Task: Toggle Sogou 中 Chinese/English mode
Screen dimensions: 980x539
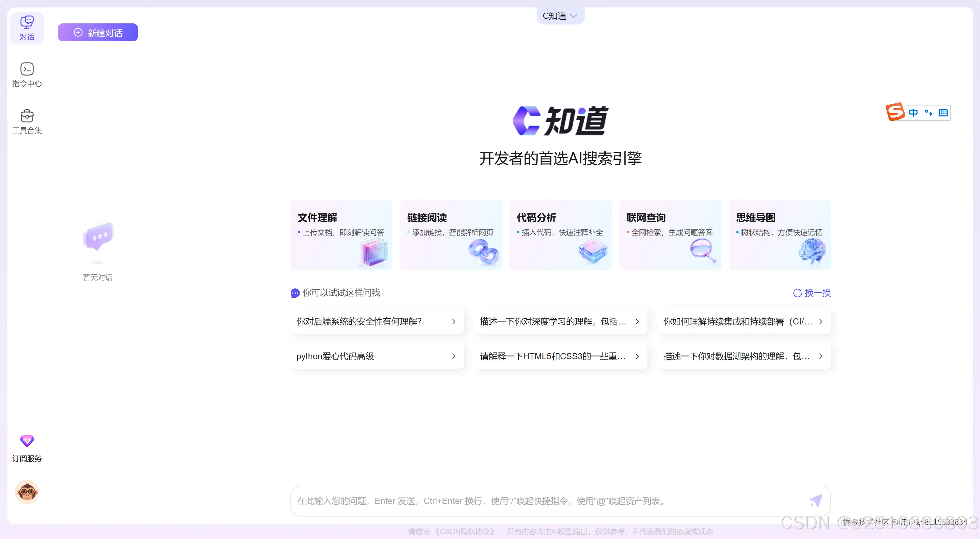Action: point(913,113)
